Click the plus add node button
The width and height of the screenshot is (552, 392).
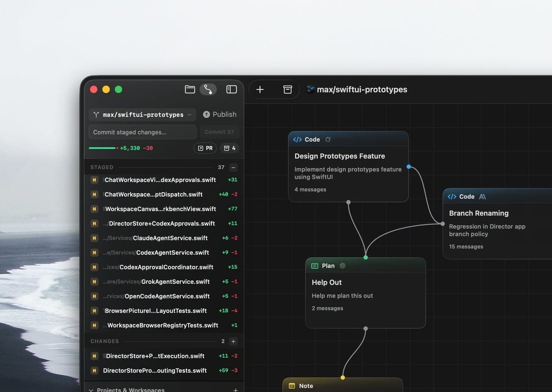(260, 89)
